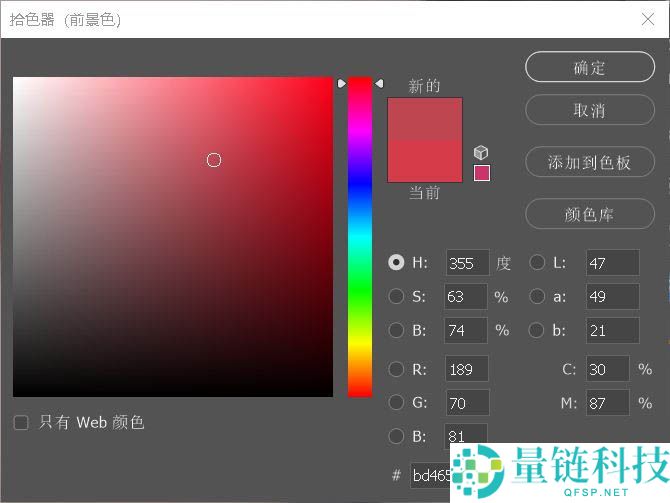Click the 确定 button to confirm
This screenshot has width=670, height=503.
click(589, 68)
